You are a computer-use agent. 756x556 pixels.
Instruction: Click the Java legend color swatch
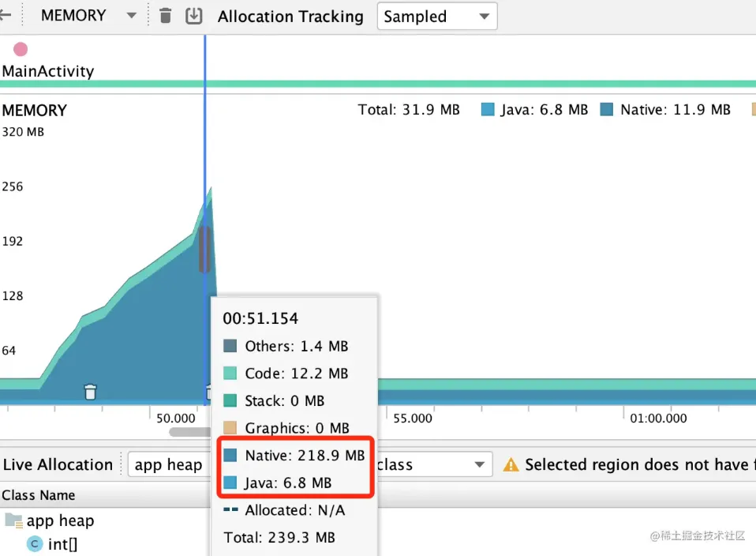[x=488, y=110]
